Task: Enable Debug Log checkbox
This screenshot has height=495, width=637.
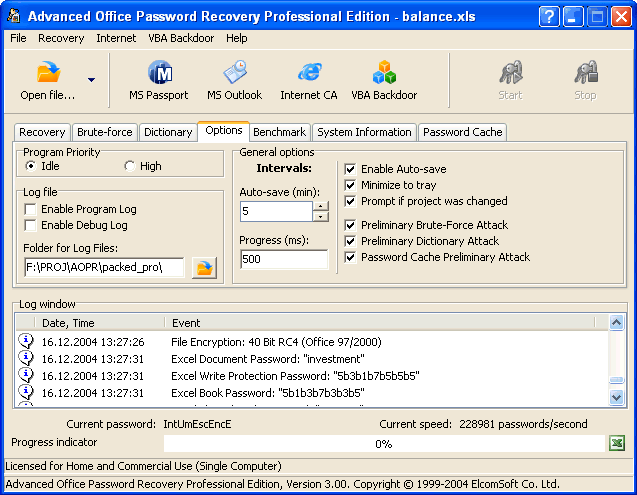Action: (x=30, y=225)
